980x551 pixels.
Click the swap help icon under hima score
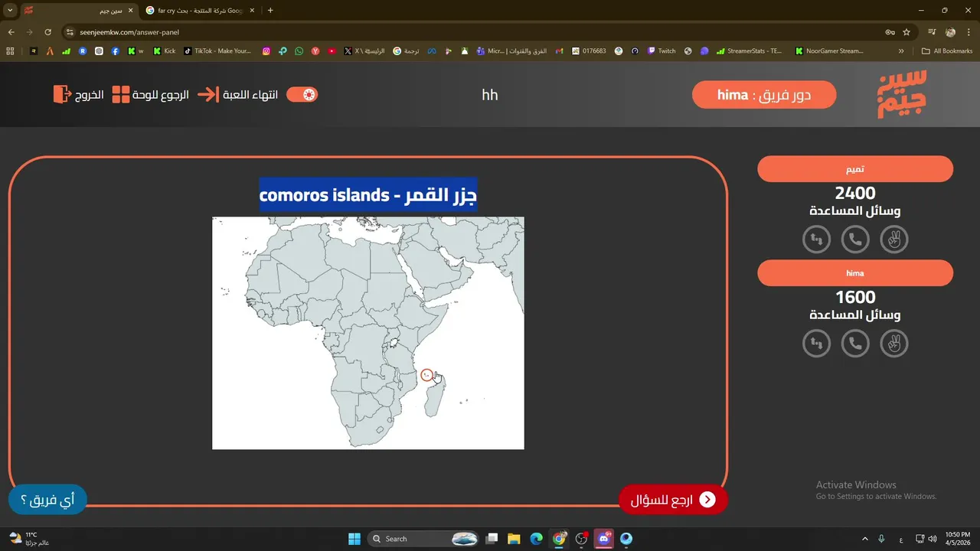coord(817,344)
